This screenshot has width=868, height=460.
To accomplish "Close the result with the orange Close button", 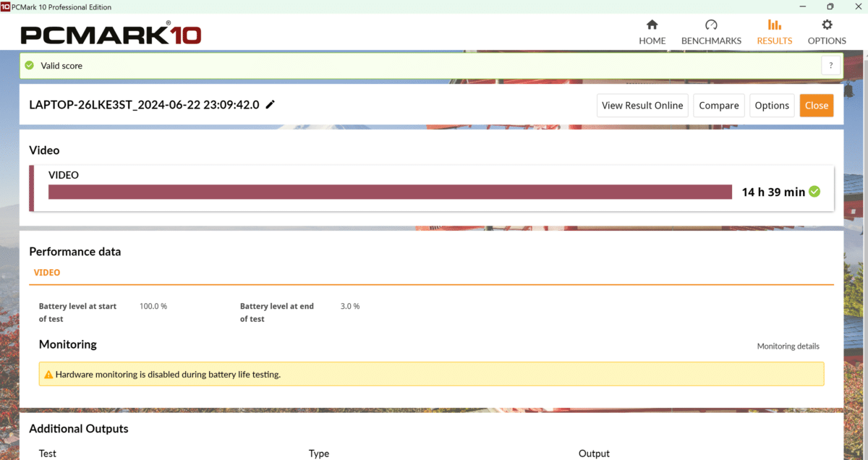I will click(817, 106).
